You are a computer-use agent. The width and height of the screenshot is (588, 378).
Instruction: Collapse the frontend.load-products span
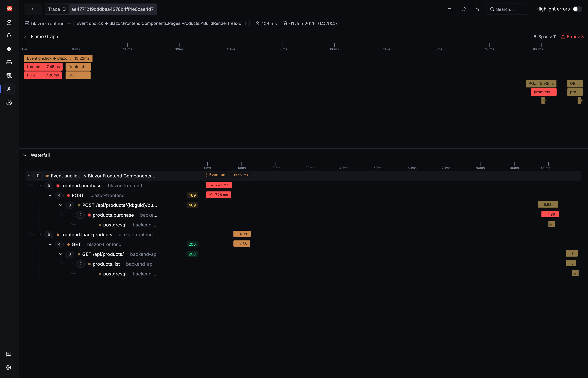(40, 235)
